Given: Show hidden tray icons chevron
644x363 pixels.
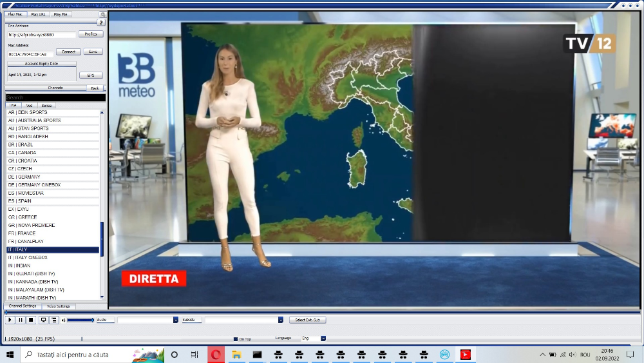Looking at the screenshot, I should (x=542, y=355).
